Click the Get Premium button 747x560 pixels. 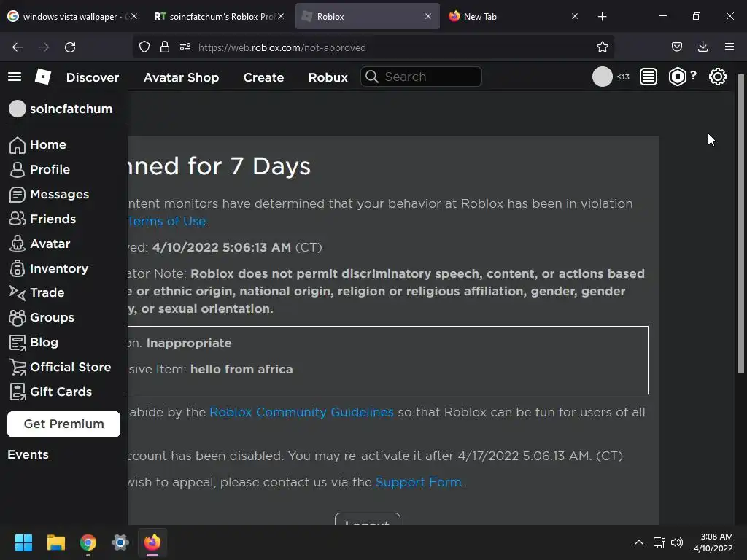64,424
